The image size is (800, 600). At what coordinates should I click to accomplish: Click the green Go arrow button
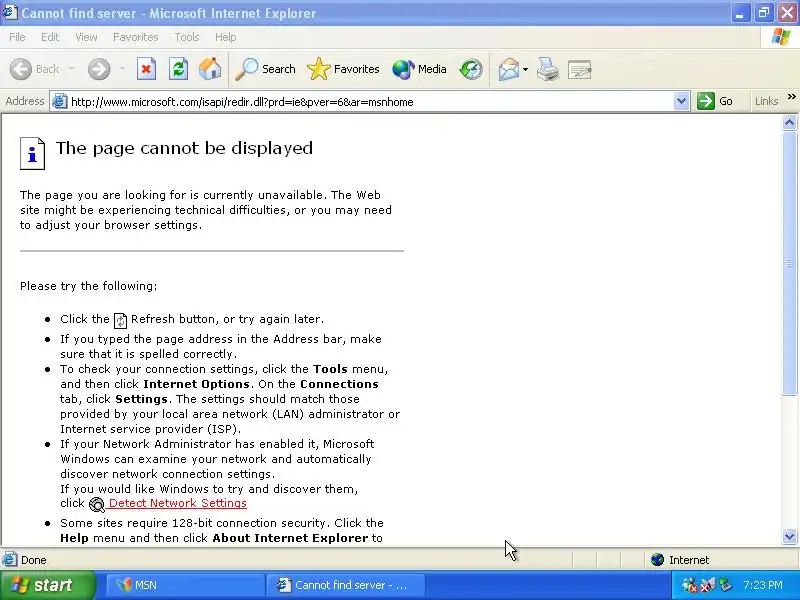coord(706,101)
